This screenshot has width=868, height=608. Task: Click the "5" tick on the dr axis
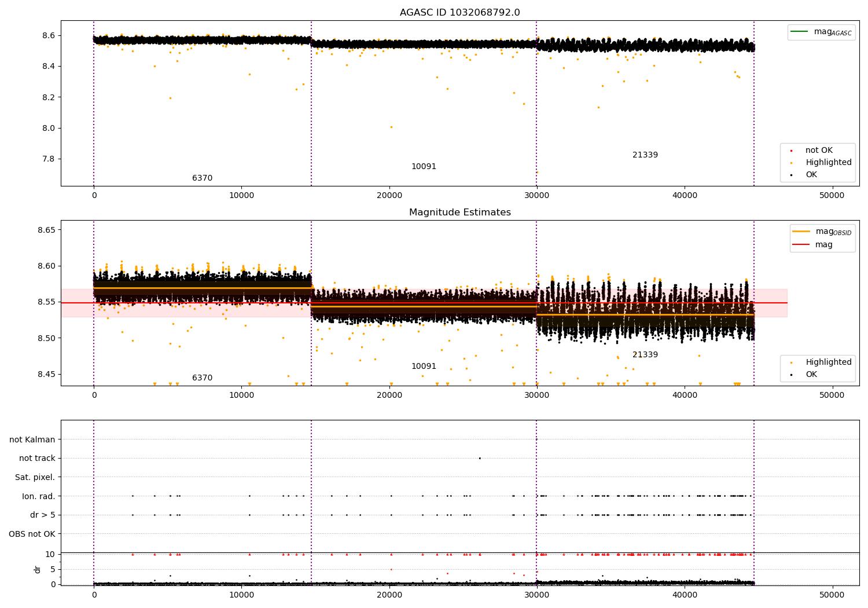[53, 570]
